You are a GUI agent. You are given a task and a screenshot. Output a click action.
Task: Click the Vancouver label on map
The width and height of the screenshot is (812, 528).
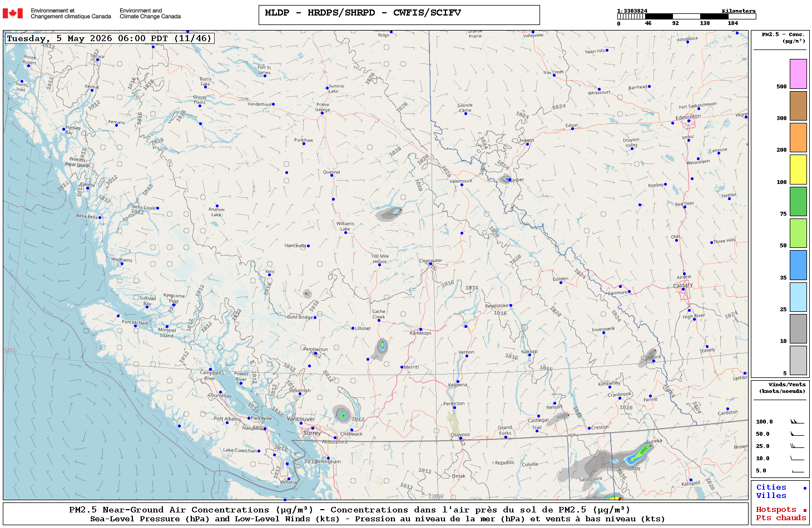[300, 419]
